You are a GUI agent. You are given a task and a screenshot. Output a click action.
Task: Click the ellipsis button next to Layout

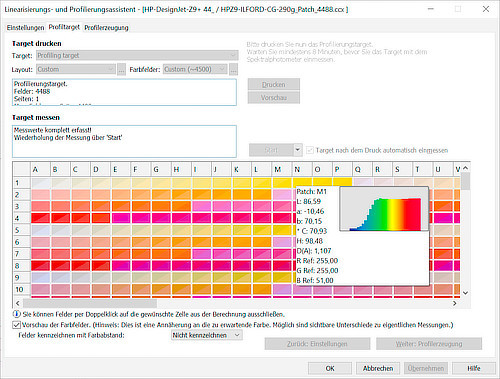(x=121, y=69)
